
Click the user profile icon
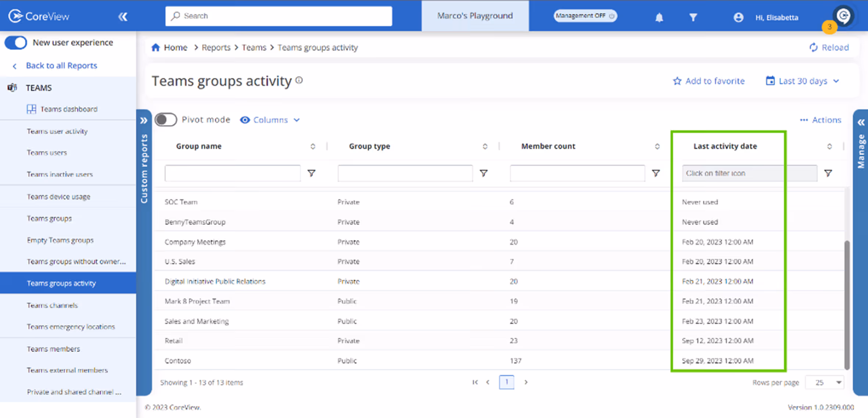(738, 17)
